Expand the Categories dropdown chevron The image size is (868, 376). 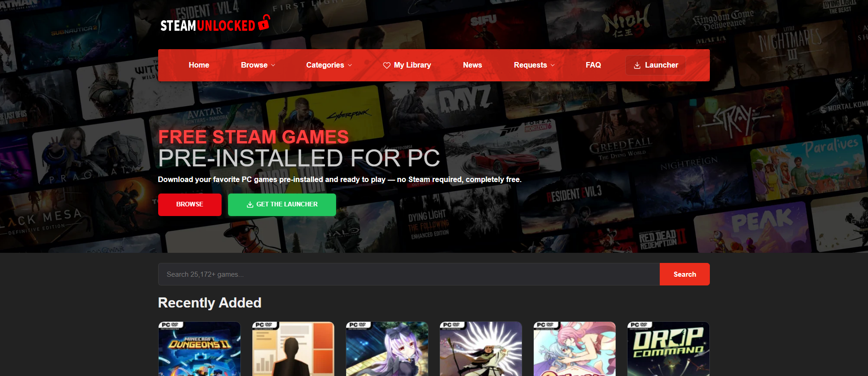pos(350,65)
